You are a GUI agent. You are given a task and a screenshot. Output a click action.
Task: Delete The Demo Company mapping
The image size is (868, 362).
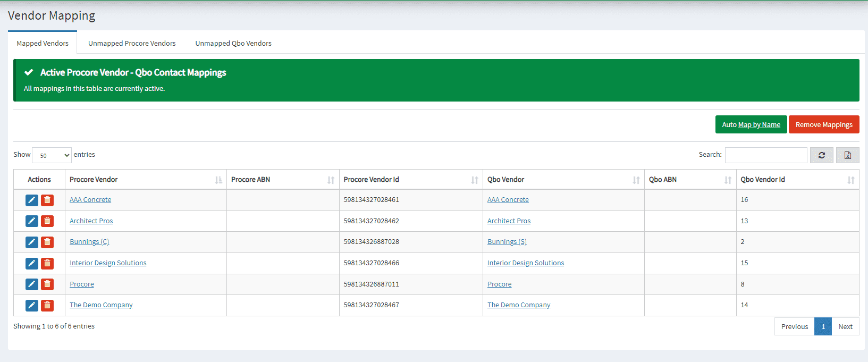pos(47,305)
